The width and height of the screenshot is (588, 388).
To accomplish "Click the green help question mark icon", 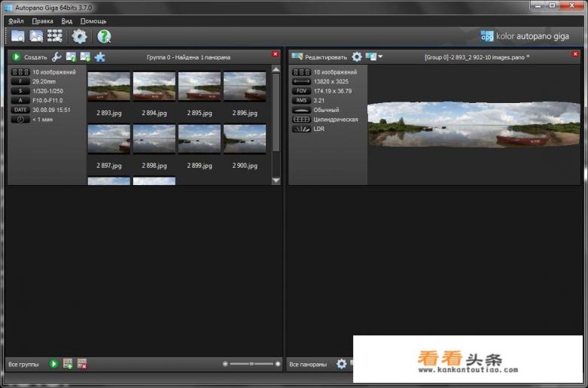I will tap(104, 36).
